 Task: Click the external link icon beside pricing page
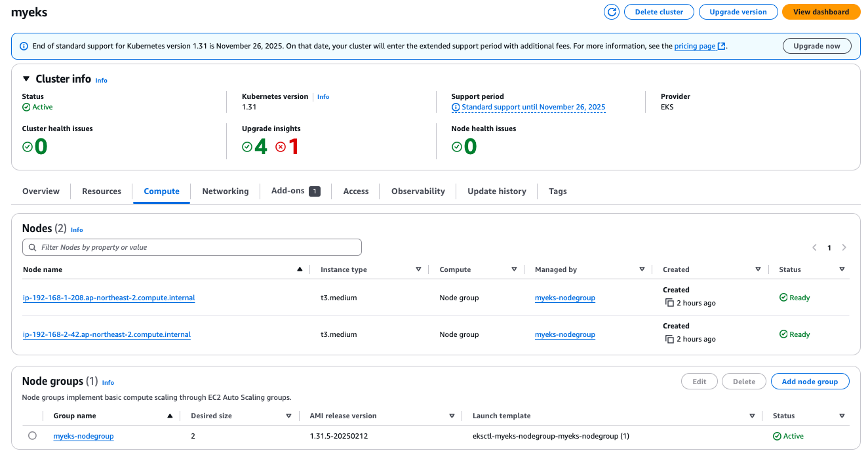click(x=722, y=47)
